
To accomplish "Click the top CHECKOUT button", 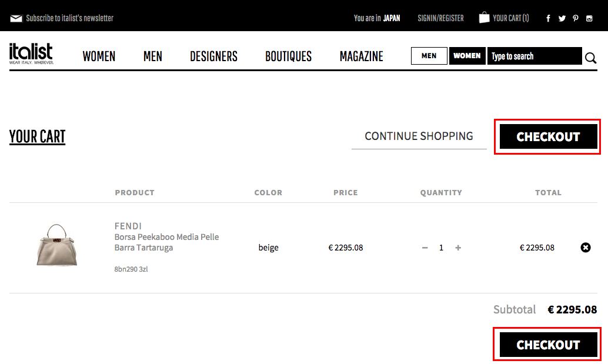I will (548, 136).
